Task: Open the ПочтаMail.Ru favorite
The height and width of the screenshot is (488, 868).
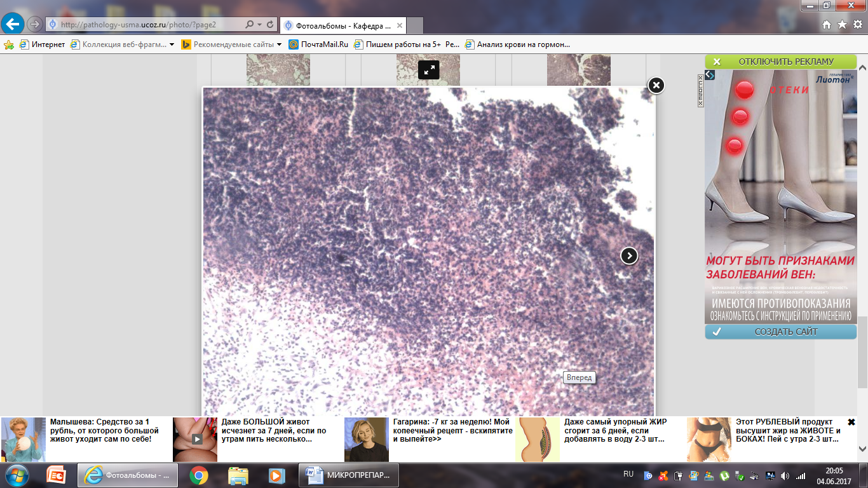Action: [x=318, y=44]
